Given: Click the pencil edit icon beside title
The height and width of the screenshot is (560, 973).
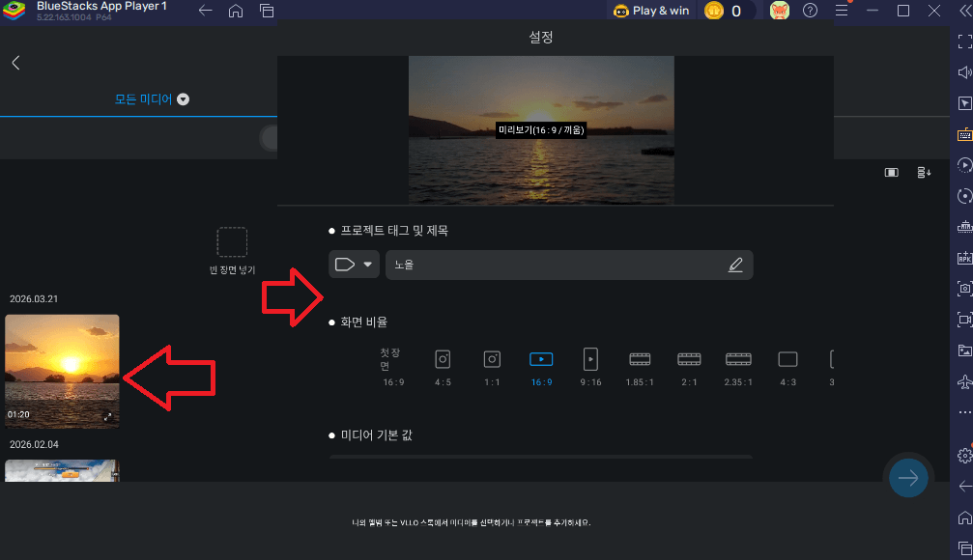Looking at the screenshot, I should point(735,265).
